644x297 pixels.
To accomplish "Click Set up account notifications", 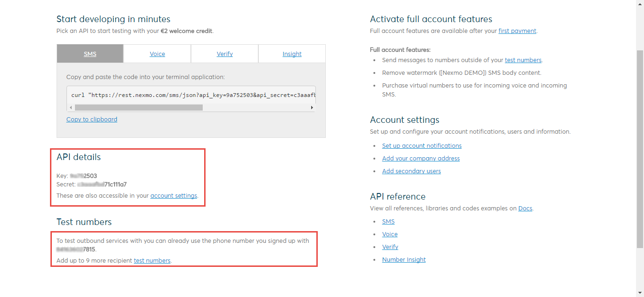I will point(422,146).
